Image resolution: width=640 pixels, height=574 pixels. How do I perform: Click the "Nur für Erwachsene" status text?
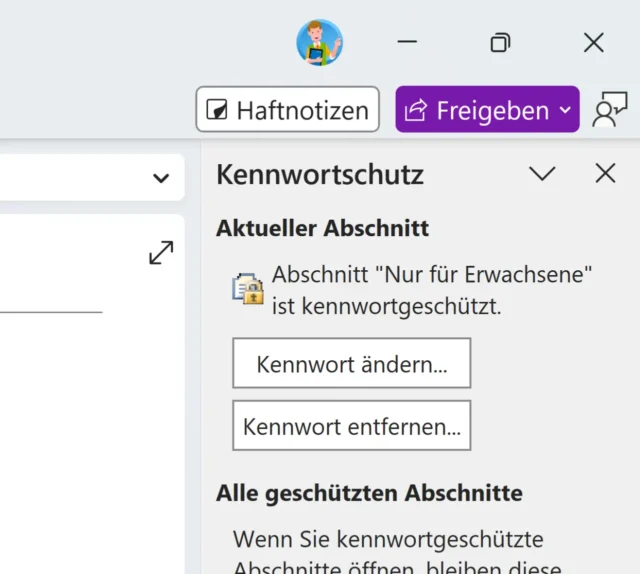pos(432,290)
